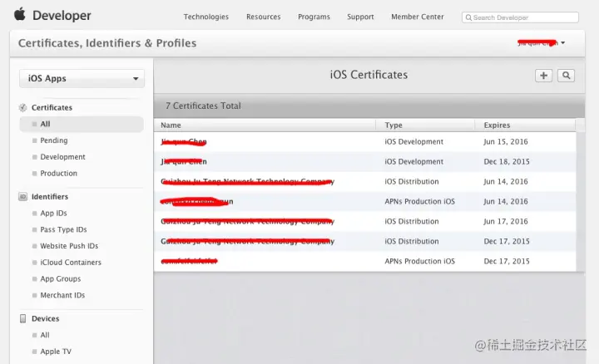Viewport: 599px width, 364px height.
Task: Show Production certificates
Action: (x=58, y=173)
